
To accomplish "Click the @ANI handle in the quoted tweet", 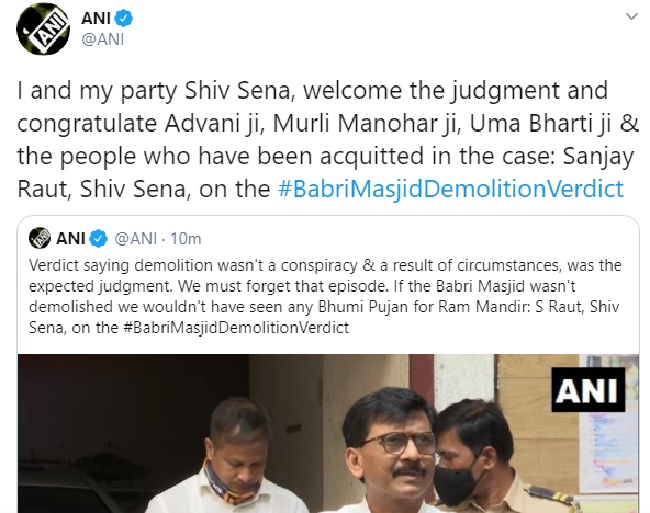I will (136, 238).
